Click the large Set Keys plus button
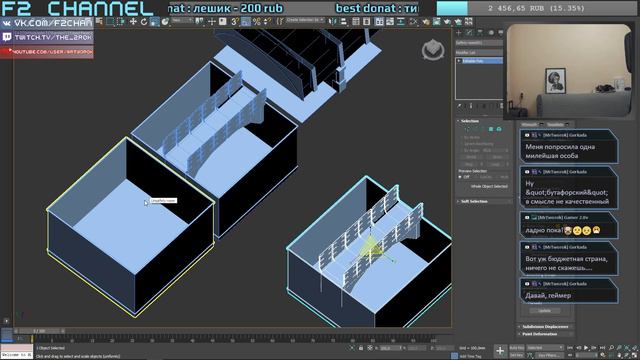 (x=500, y=351)
